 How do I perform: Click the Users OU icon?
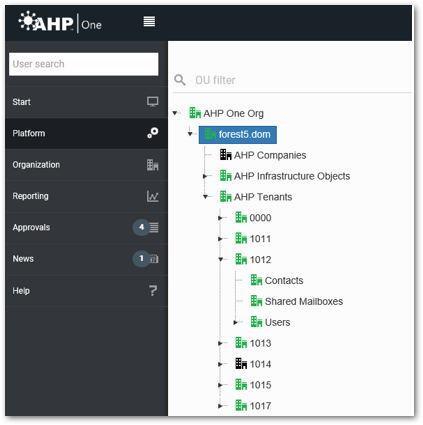point(256,322)
